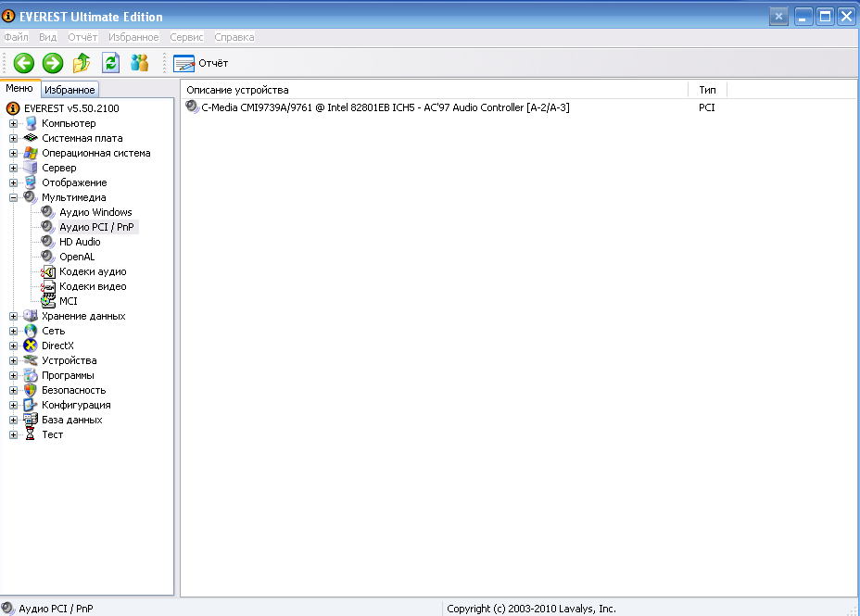860x616 pixels.
Task: Click Аудио PCI / PnP in status bar
Action: point(56,609)
